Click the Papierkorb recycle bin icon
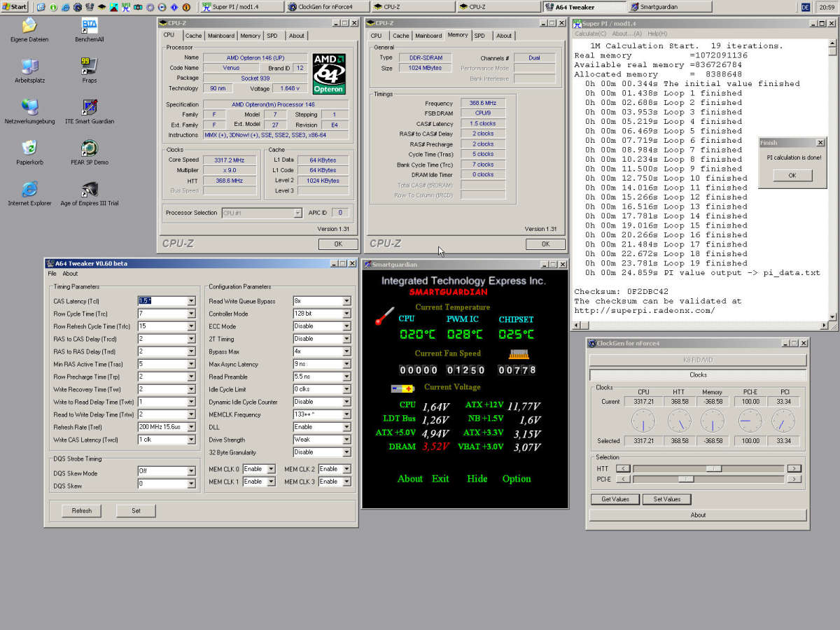Viewport: 840px width, 630px height. pyautogui.click(x=29, y=153)
